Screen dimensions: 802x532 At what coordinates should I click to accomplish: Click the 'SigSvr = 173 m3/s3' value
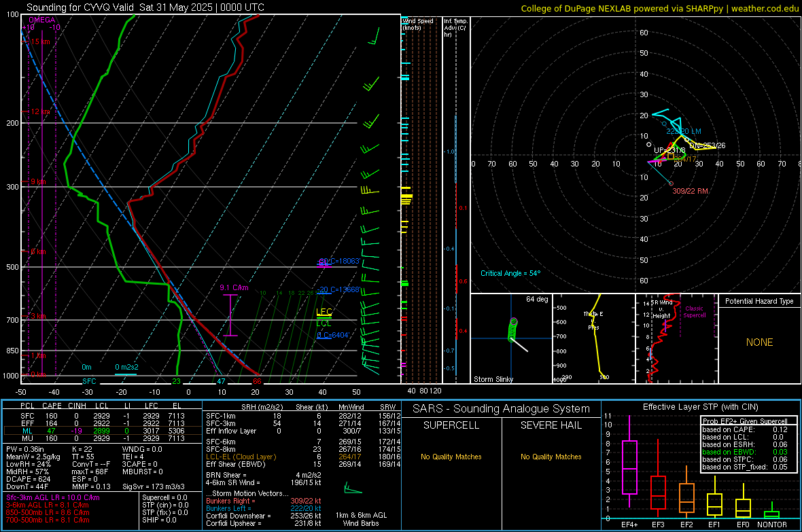click(153, 486)
